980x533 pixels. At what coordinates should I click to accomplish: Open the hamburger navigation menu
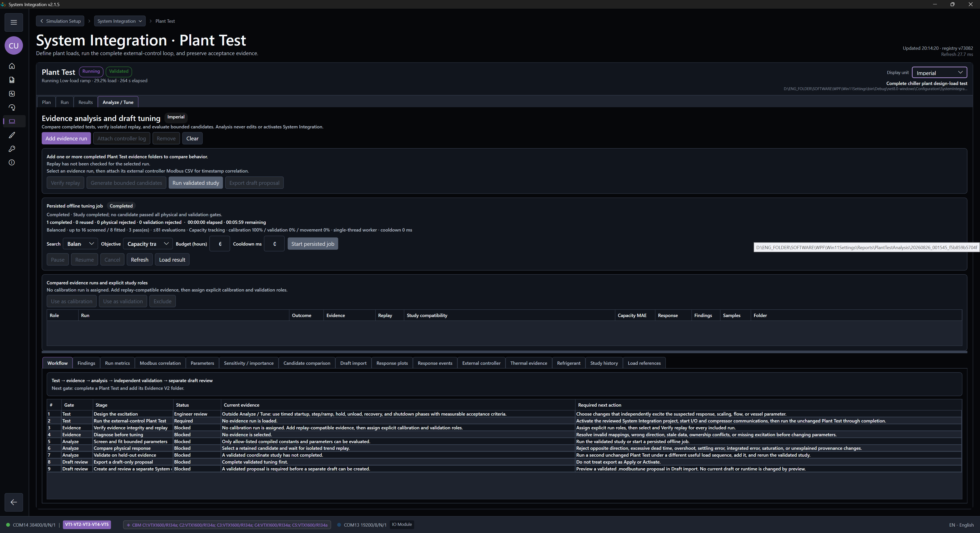pos(14,22)
